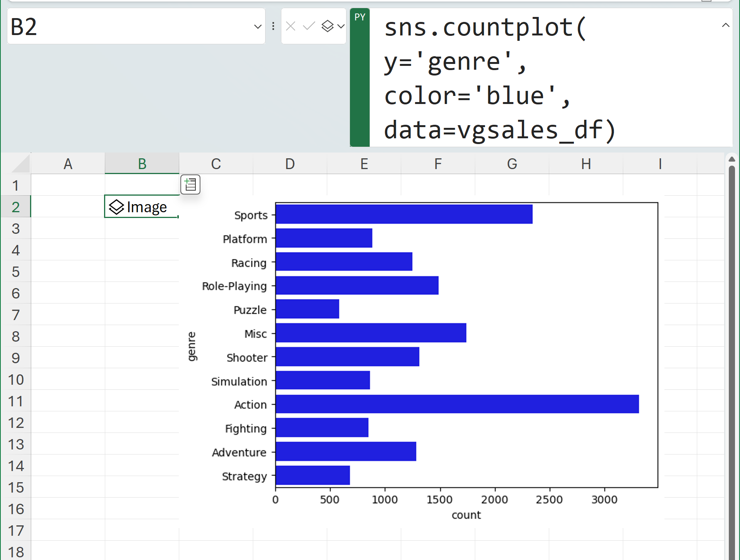Select row 2 header
Viewport: 740px width, 560px height.
[15, 207]
